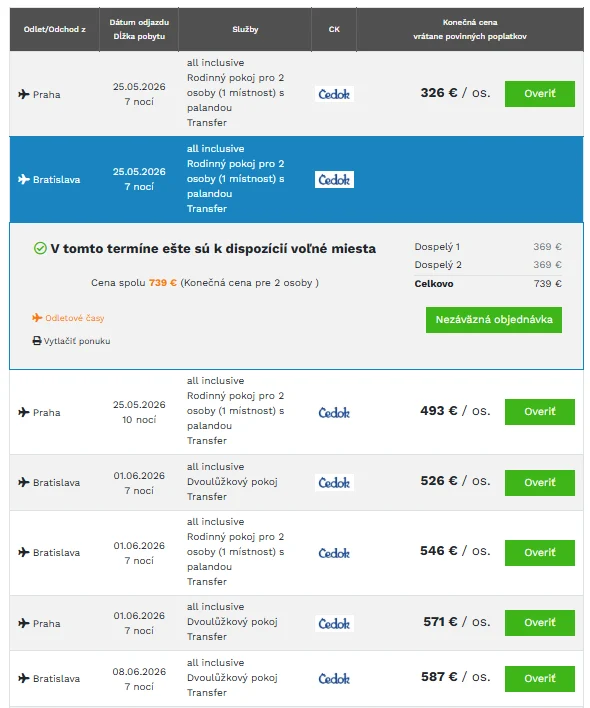The image size is (590, 708).
Task: Click the orange plane icon by Odletové časy
Action: click(37, 318)
